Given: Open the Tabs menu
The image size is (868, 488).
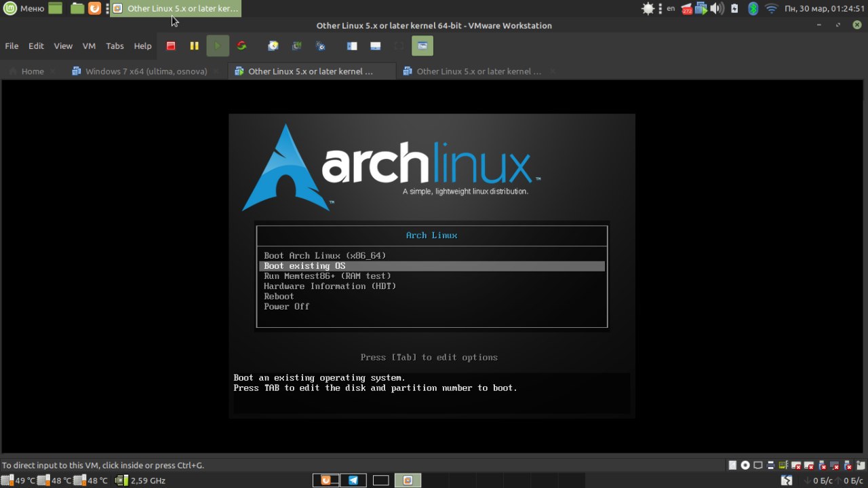Looking at the screenshot, I should tap(115, 46).
